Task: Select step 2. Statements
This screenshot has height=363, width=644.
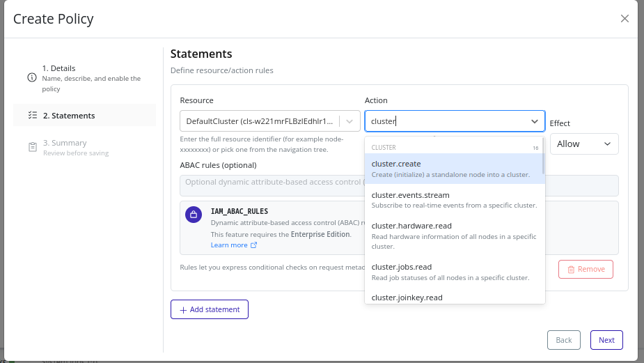Action: [x=85, y=115]
